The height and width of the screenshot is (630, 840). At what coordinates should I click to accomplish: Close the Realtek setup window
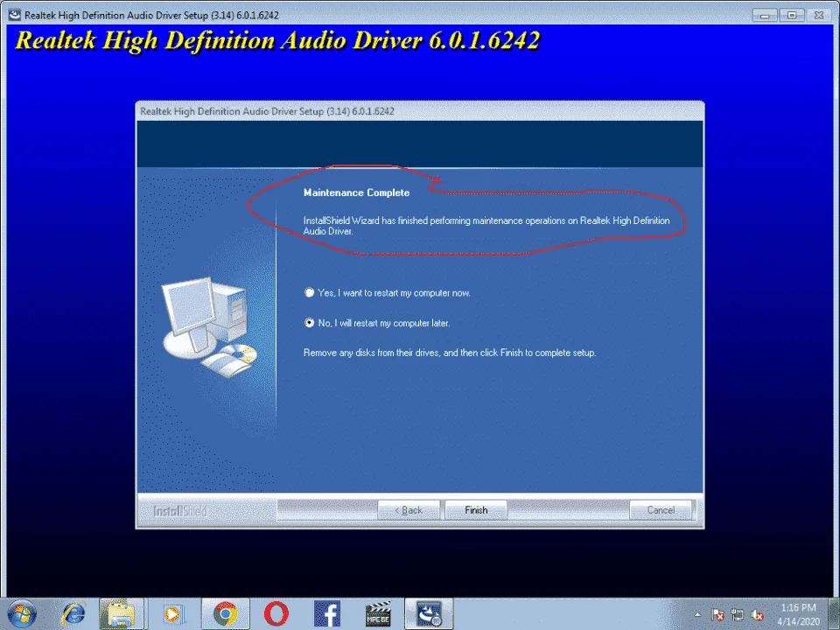tap(819, 15)
